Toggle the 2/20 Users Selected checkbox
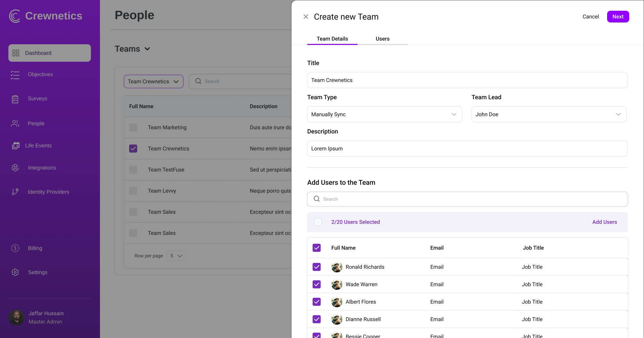644x338 pixels. tap(318, 222)
